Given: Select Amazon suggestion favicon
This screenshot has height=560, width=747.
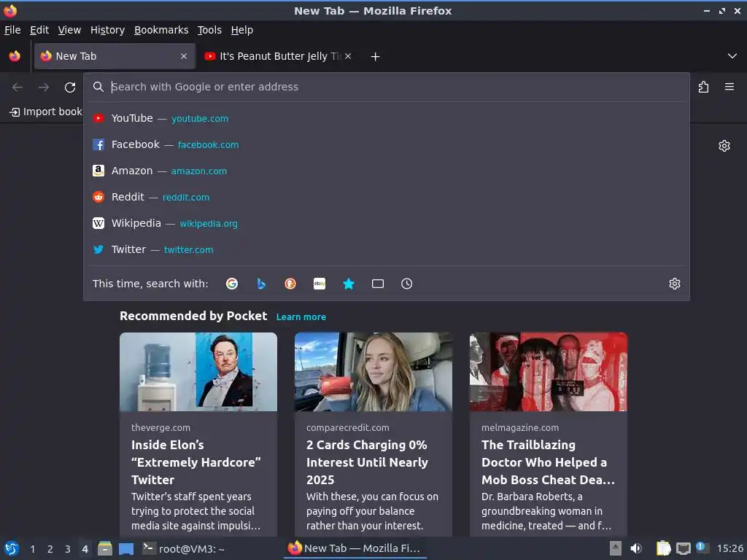Looking at the screenshot, I should (98, 171).
